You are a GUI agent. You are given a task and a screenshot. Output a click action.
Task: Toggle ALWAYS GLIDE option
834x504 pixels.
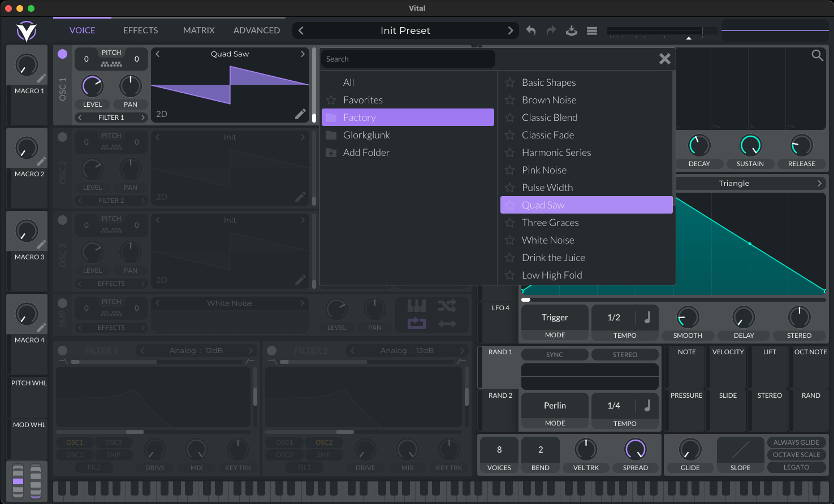pyautogui.click(x=796, y=442)
